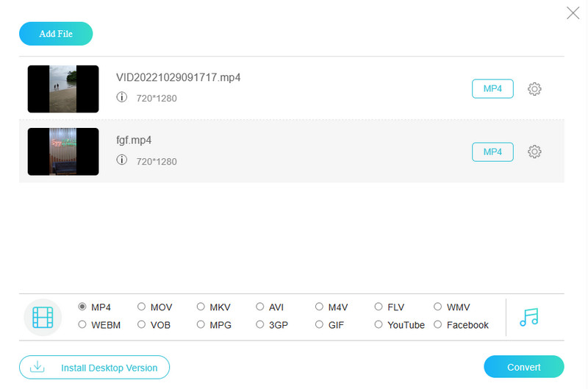Switch to video format category icon
Screen dimensions: 588x389
pyautogui.click(x=43, y=318)
